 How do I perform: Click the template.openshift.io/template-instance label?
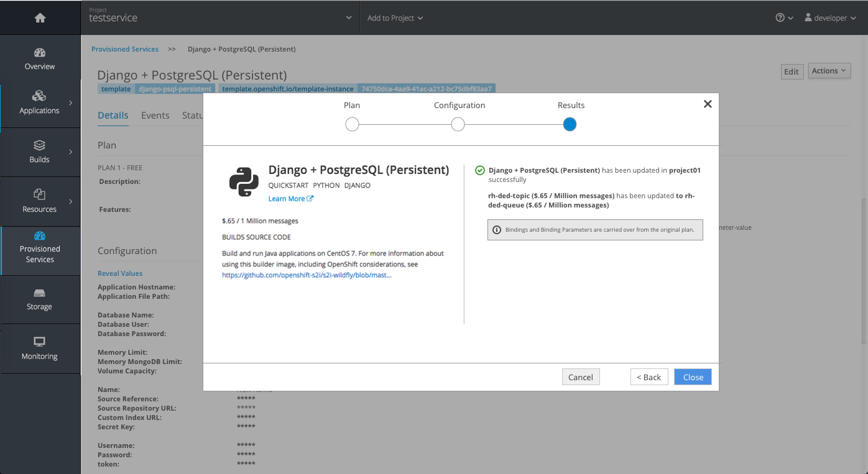point(288,89)
